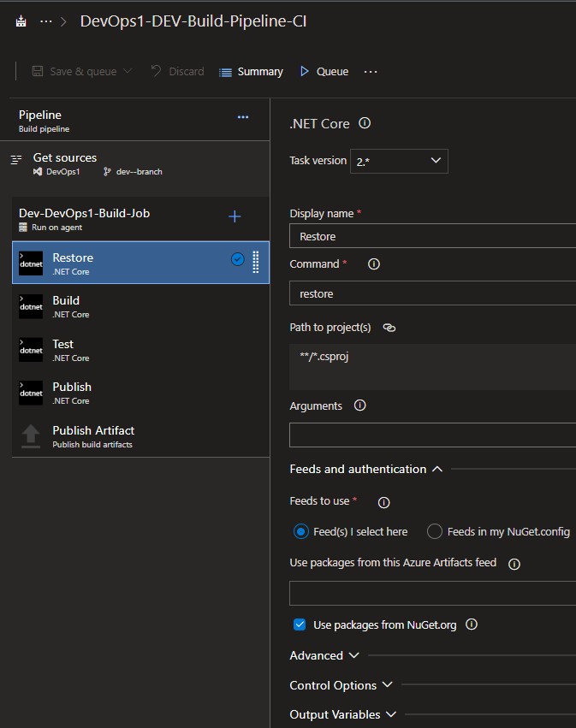Click the Test task dotnet icon
This screenshot has height=728, width=576.
point(31,350)
